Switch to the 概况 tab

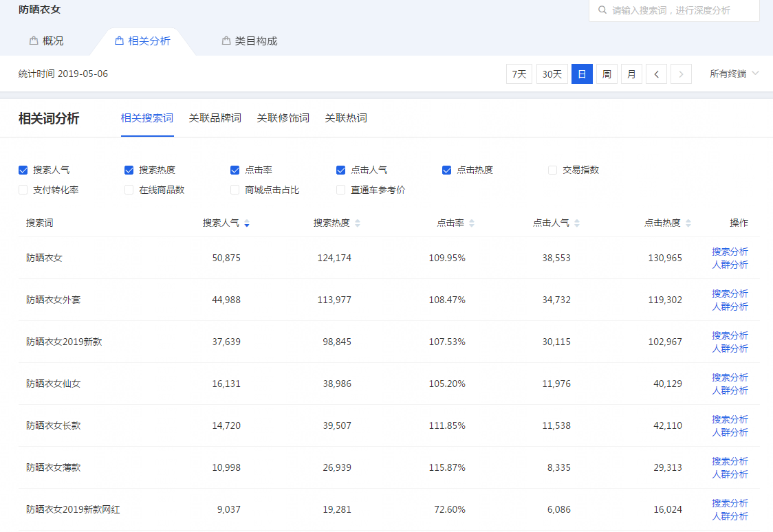47,41
